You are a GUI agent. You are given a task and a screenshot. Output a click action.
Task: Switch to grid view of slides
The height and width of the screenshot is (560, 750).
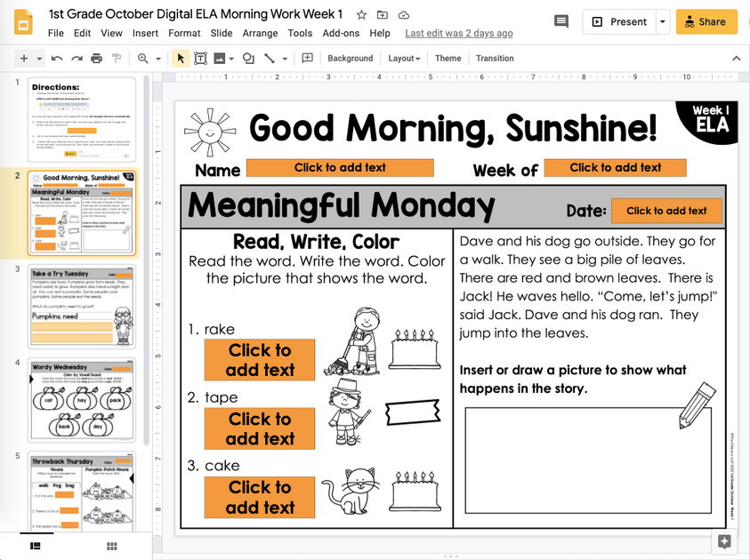pos(111,548)
